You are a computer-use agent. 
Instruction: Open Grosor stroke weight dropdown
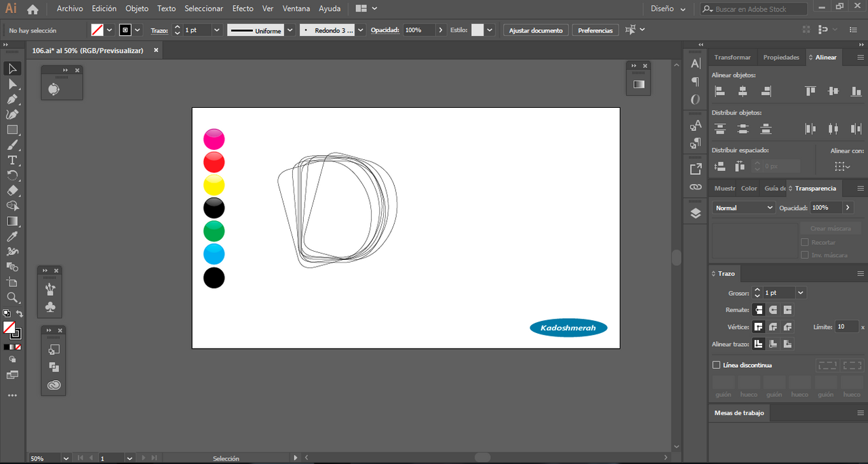tap(801, 293)
